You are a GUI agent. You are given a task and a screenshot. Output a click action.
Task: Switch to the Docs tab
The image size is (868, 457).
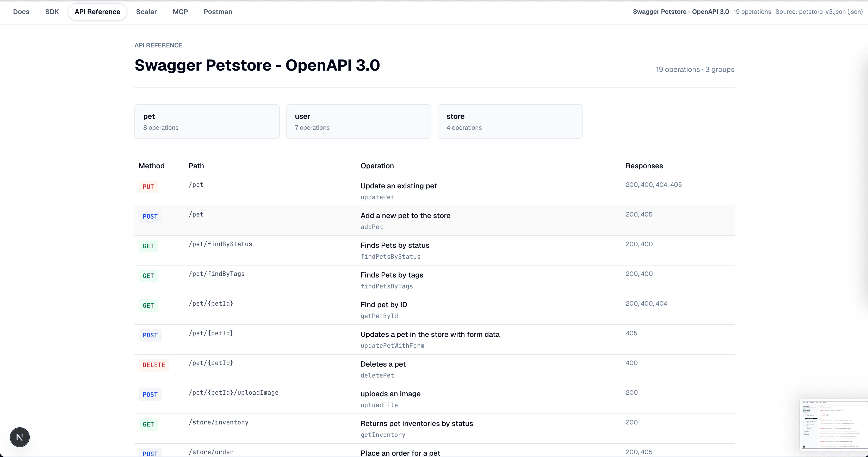point(21,12)
